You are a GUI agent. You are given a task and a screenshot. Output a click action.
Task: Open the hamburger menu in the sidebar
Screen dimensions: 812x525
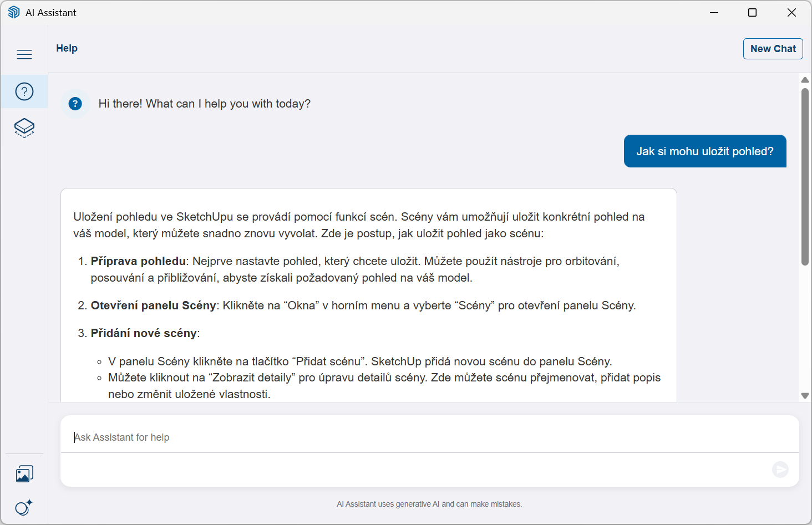[x=24, y=54]
